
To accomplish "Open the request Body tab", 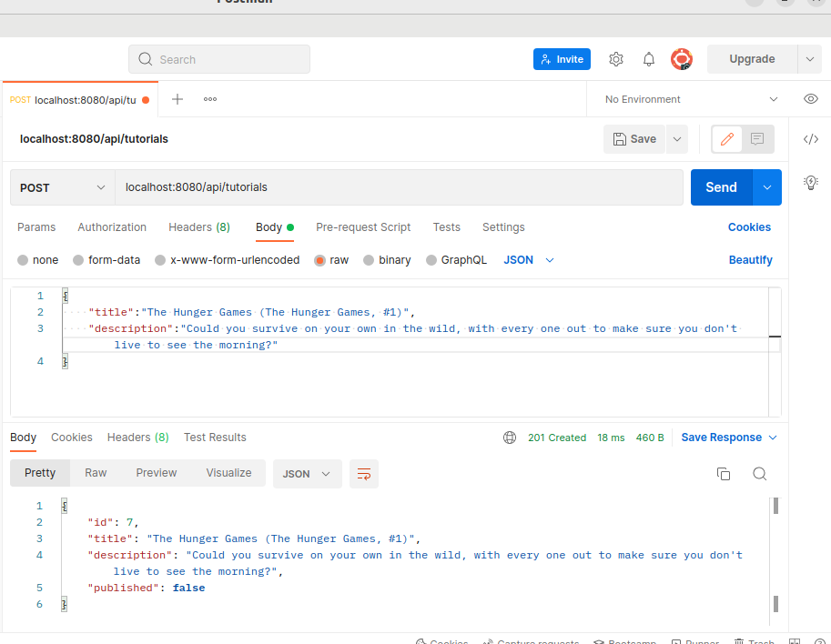I will [275, 227].
